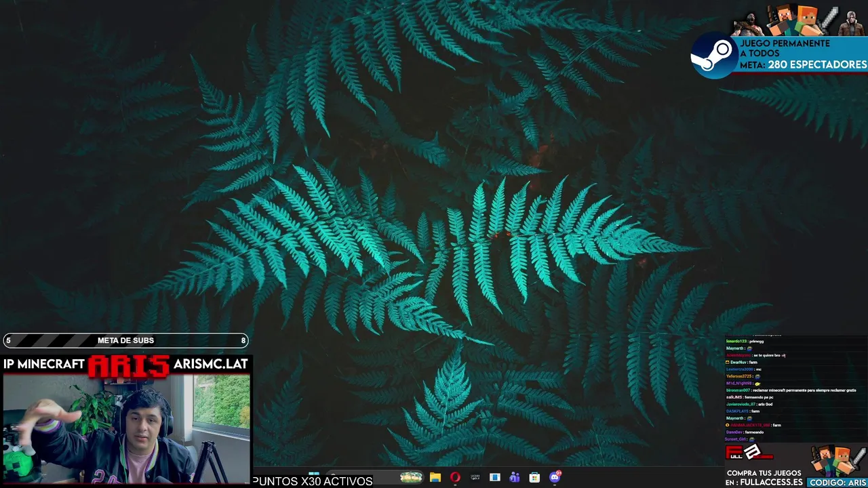Open Microsoft Store from the taskbar
Screen dimensions: 868x488
[534, 477]
